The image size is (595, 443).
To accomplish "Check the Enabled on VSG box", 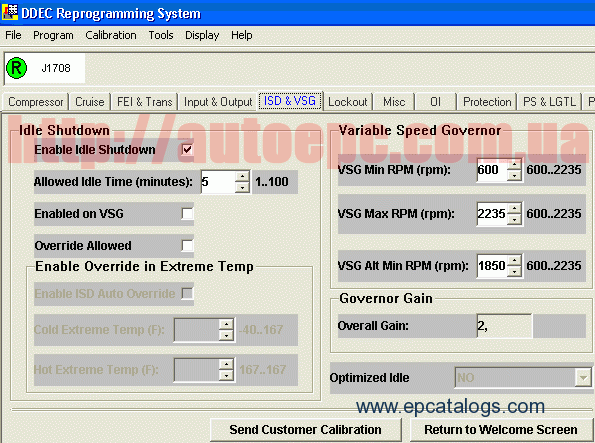I will (x=187, y=214).
